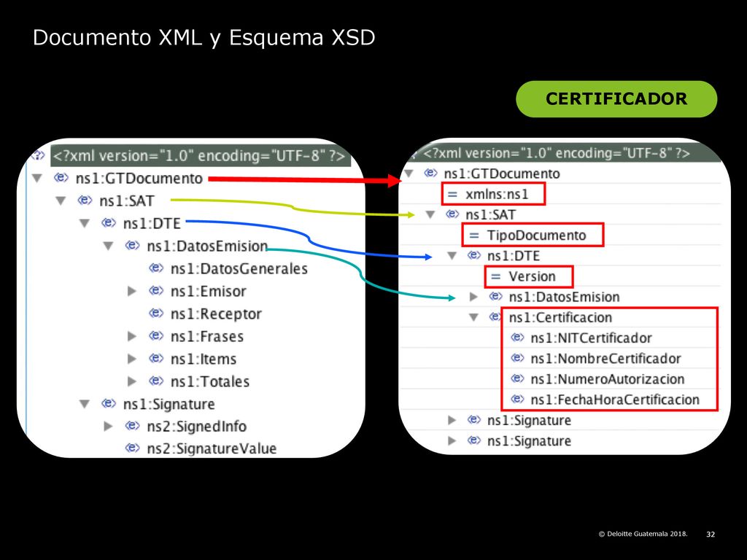The width and height of the screenshot is (747, 560).
Task: Collapse ns1:Signature in left tree
Action: click(85, 404)
